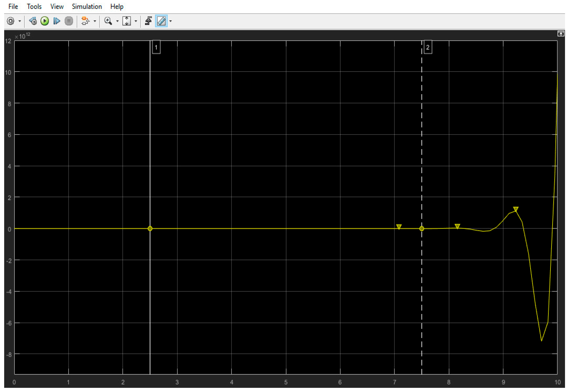
Task: Run the simulation with green play
Action: pos(45,21)
